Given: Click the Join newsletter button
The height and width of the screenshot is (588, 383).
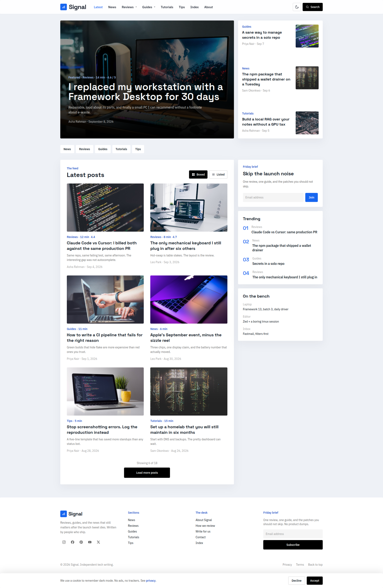Looking at the screenshot, I should pyautogui.click(x=311, y=197).
